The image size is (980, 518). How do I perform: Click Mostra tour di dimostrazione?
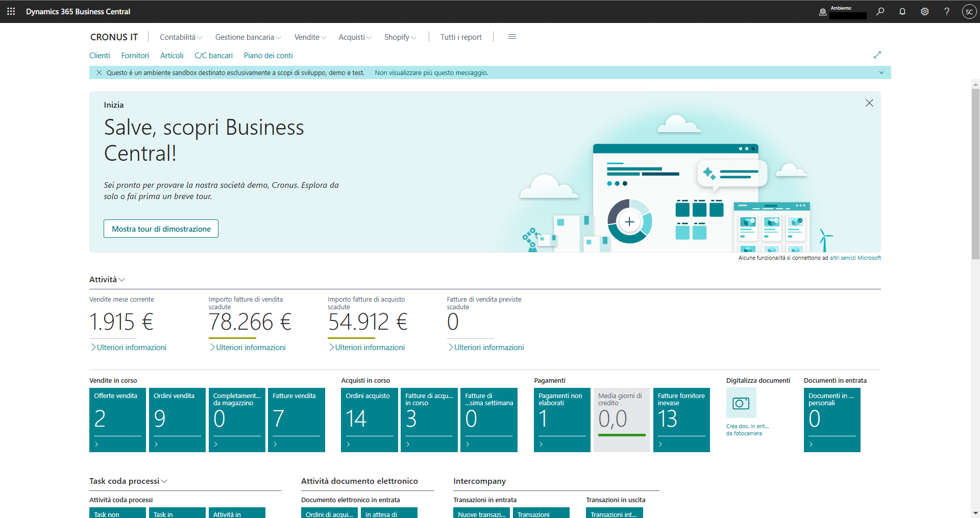161,229
